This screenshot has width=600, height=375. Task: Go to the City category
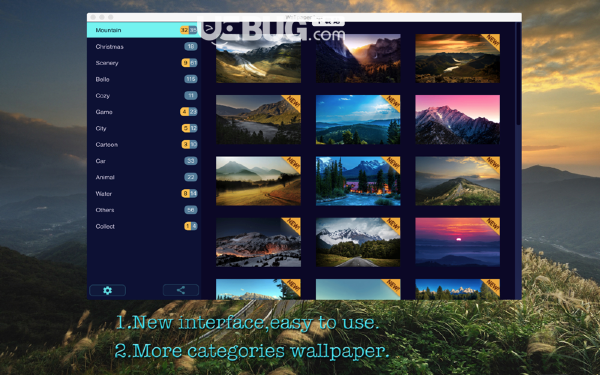[x=144, y=128]
